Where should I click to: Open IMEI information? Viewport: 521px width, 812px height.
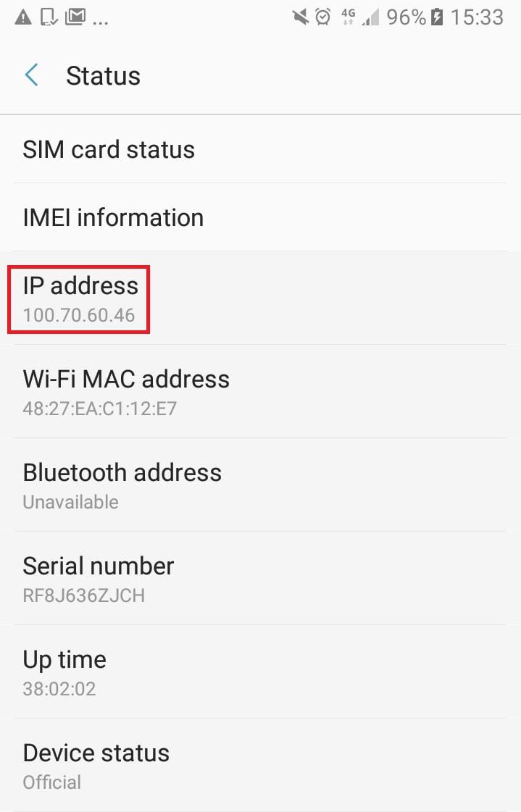(261, 217)
